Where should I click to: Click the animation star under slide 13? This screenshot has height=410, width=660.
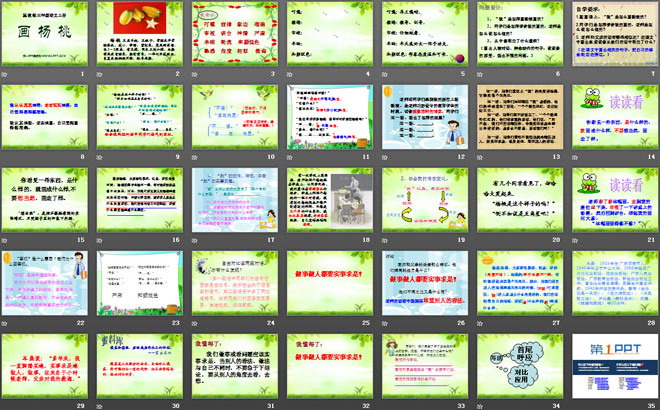click(x=480, y=157)
